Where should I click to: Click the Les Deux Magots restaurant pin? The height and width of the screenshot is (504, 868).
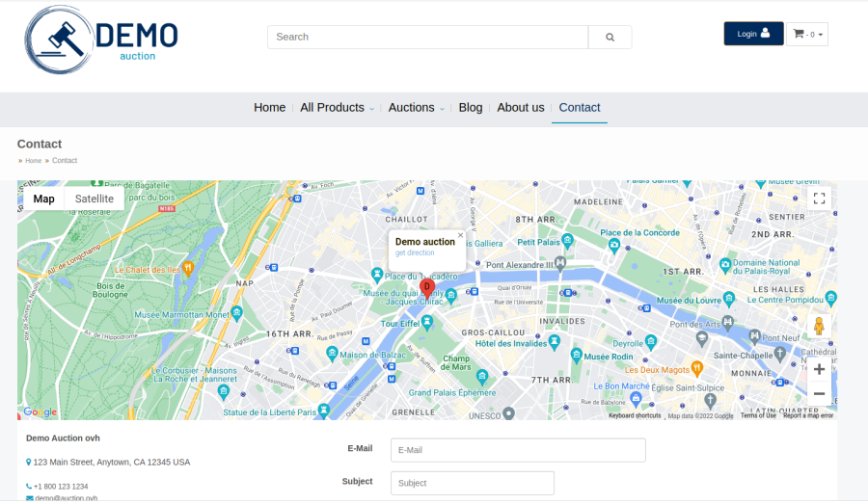697,368
